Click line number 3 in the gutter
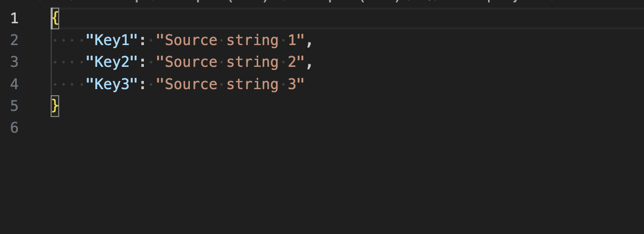Image resolution: width=644 pixels, height=234 pixels. point(14,62)
